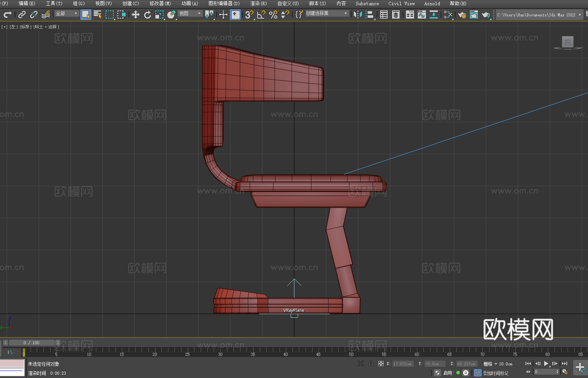Open the 编辑(E) menu
588x378 pixels.
[27, 4]
